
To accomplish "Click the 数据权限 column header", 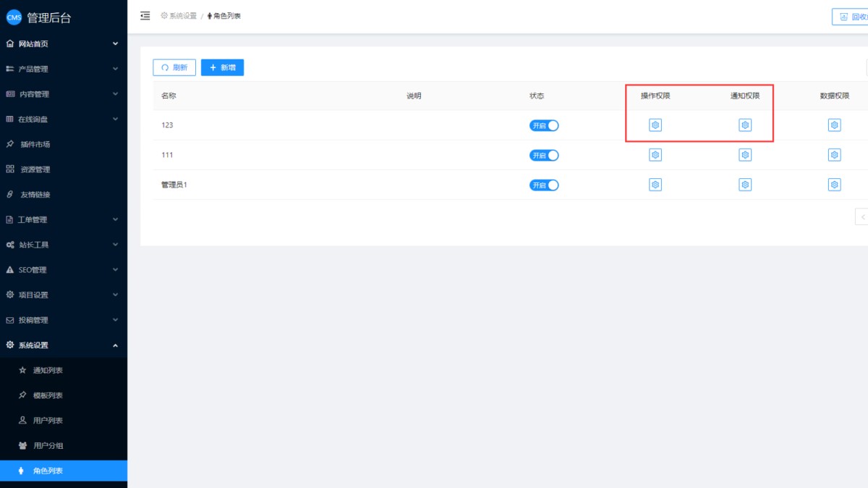I will [x=835, y=96].
